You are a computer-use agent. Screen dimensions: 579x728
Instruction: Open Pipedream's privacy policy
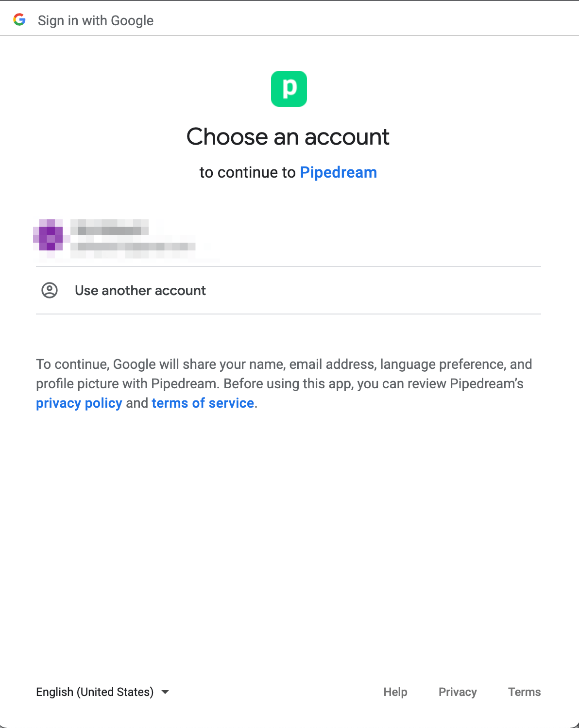pos(79,403)
